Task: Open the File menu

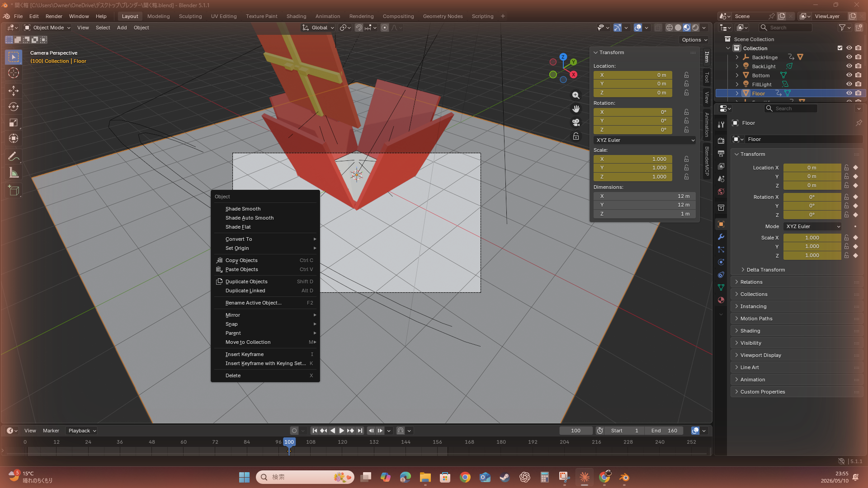Action: [18, 16]
